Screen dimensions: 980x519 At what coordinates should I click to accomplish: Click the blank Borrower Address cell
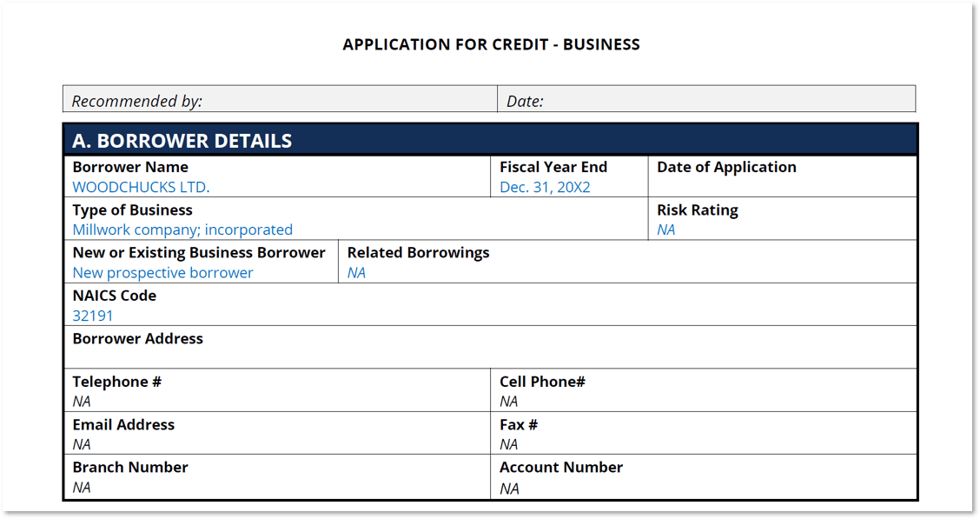[491, 357]
